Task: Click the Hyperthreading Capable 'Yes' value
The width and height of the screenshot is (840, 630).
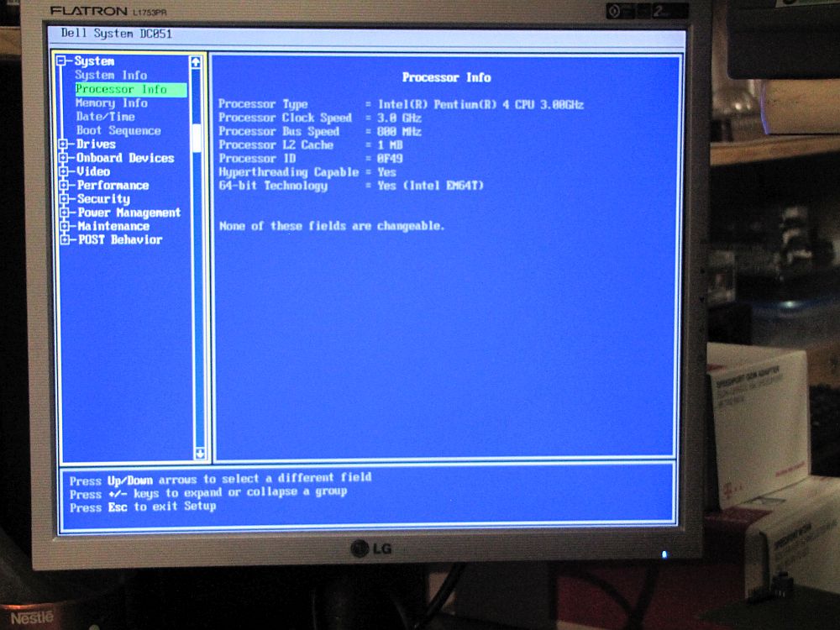Action: (386, 172)
